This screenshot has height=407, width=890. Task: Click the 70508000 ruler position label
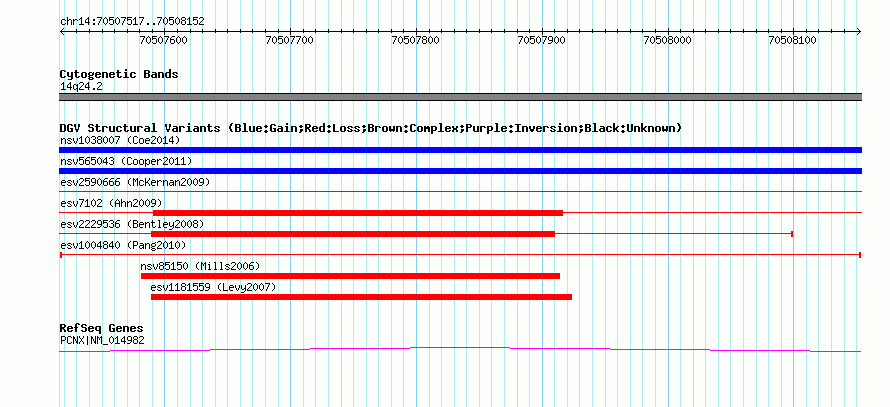click(668, 40)
